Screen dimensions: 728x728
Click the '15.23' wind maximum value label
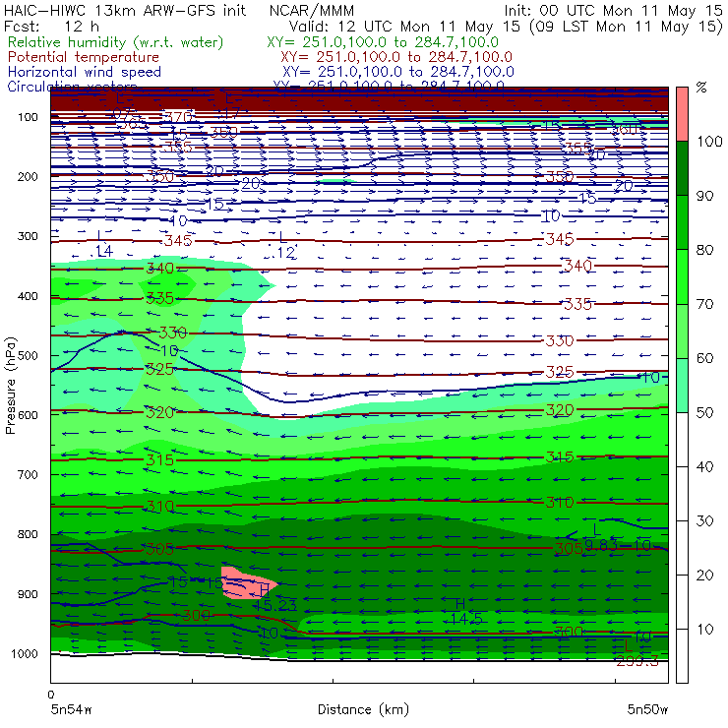tap(275, 605)
